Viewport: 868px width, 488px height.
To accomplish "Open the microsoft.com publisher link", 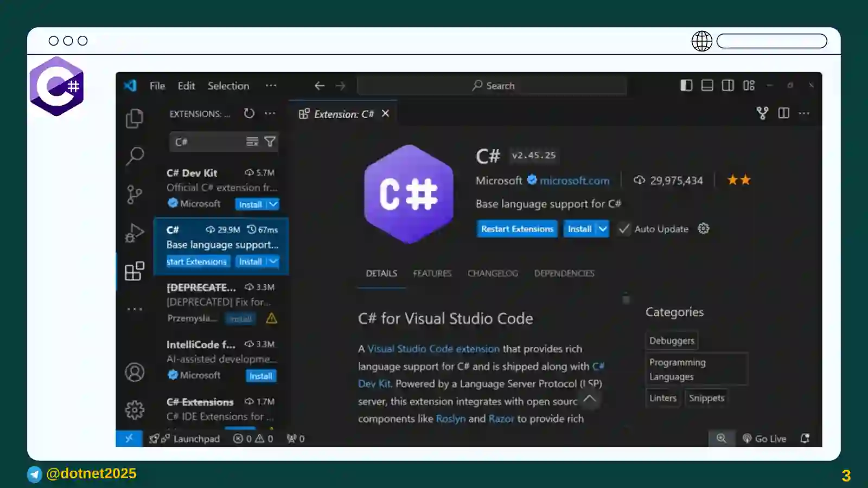I will [x=575, y=180].
